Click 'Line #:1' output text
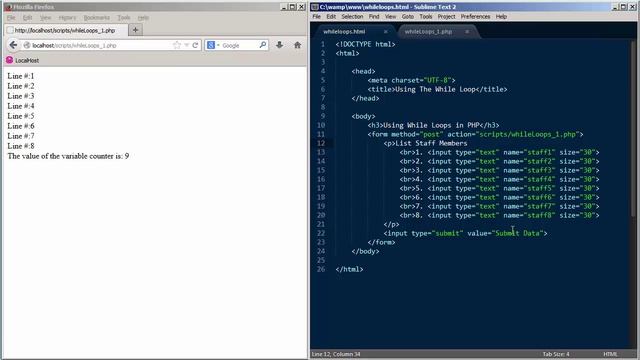This screenshot has width=640, height=360. click(21, 76)
